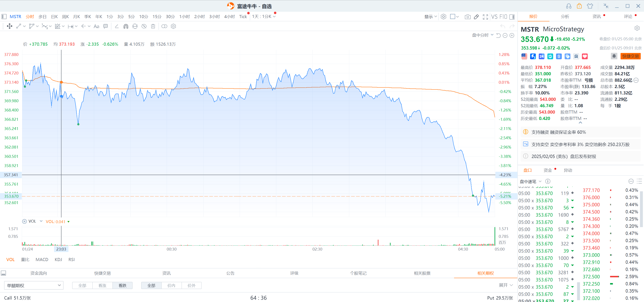The width and height of the screenshot is (644, 302).
Task: Open the 1天 : 1分K period dropdown
Action: (x=264, y=17)
